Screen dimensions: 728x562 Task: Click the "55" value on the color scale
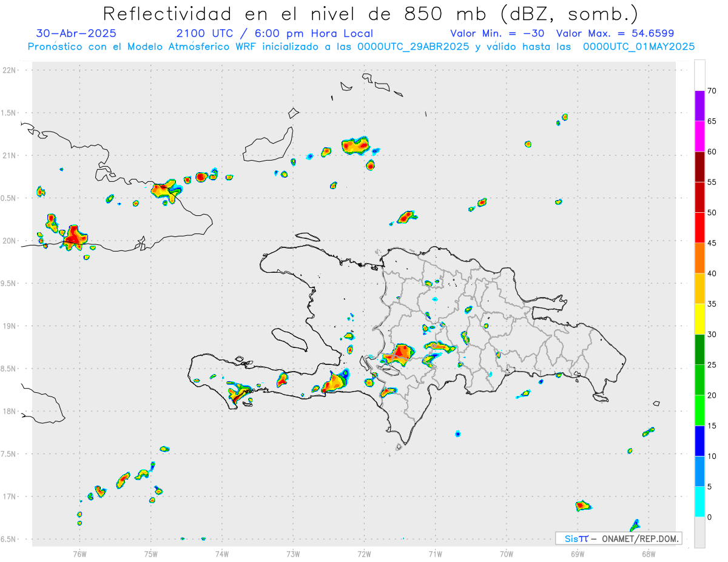(712, 182)
